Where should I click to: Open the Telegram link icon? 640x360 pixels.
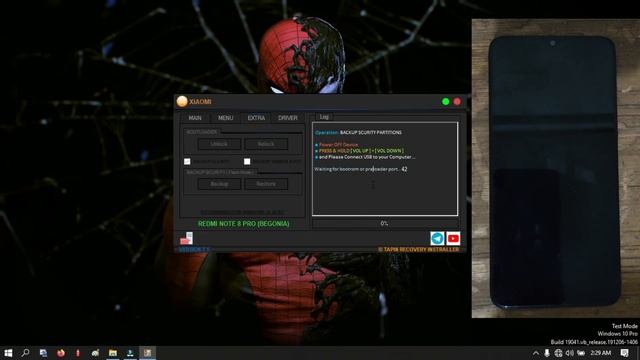point(437,238)
